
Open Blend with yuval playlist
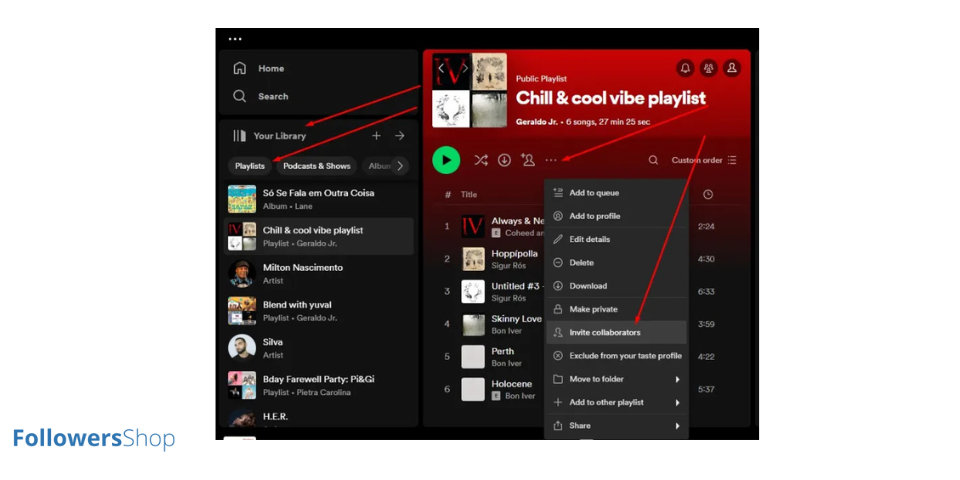[318, 311]
